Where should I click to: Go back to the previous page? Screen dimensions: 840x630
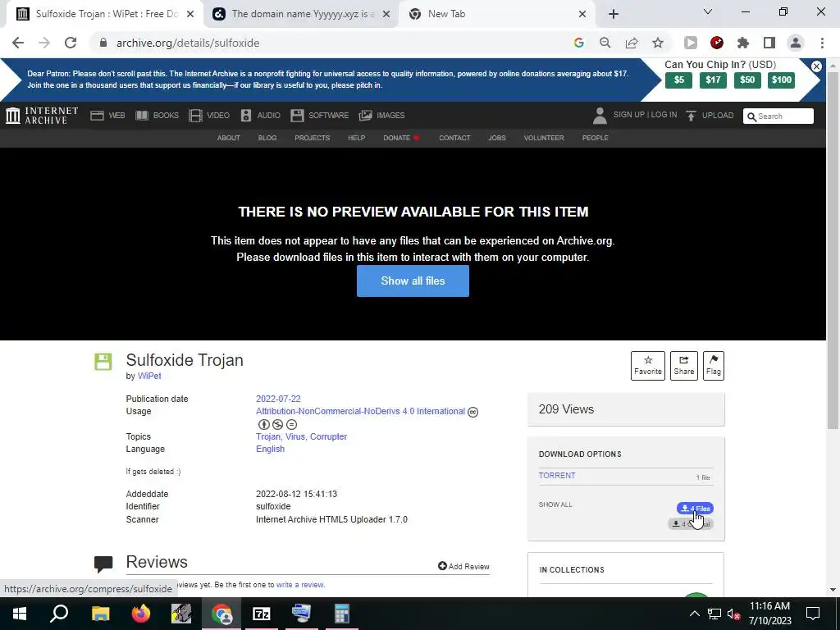(x=18, y=43)
